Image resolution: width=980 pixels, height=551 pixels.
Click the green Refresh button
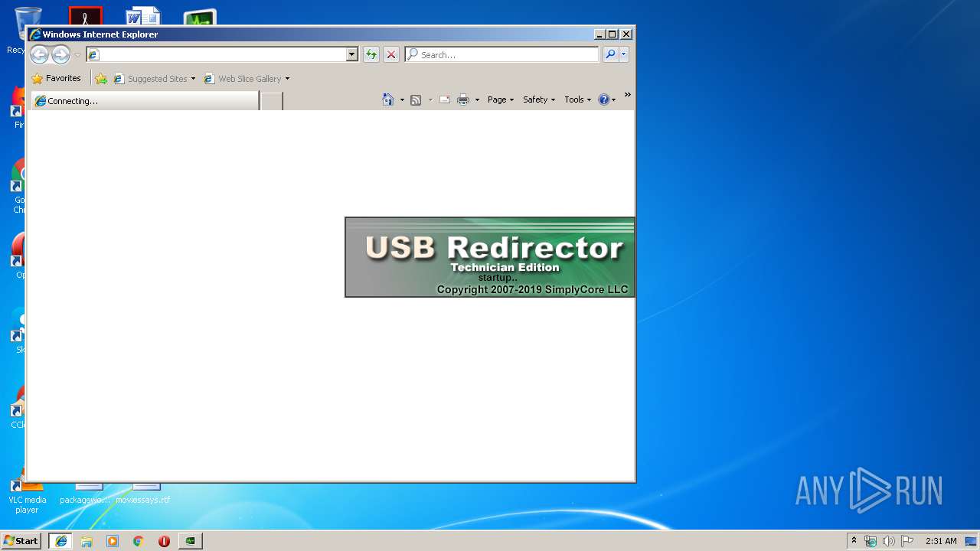point(371,54)
